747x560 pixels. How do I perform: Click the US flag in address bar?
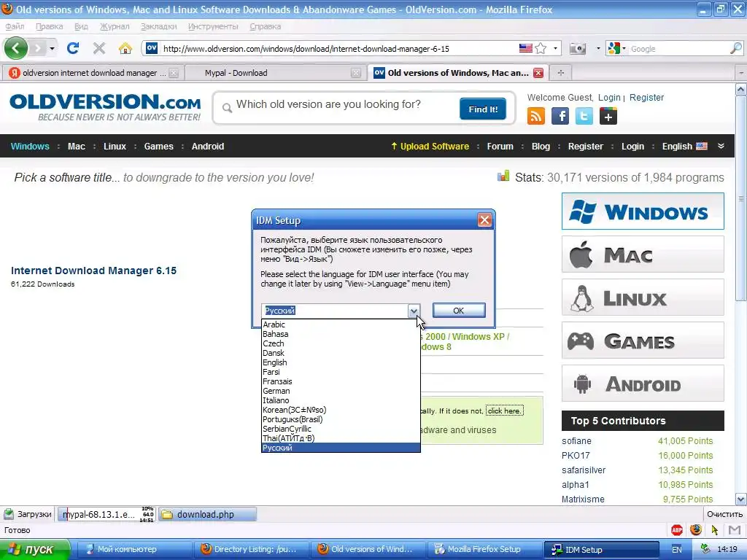(x=525, y=48)
